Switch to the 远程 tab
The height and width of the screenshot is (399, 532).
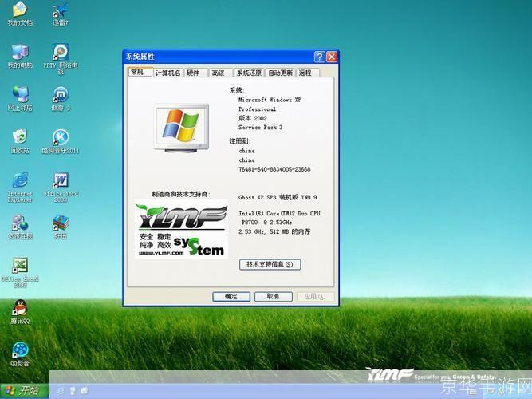pos(308,73)
